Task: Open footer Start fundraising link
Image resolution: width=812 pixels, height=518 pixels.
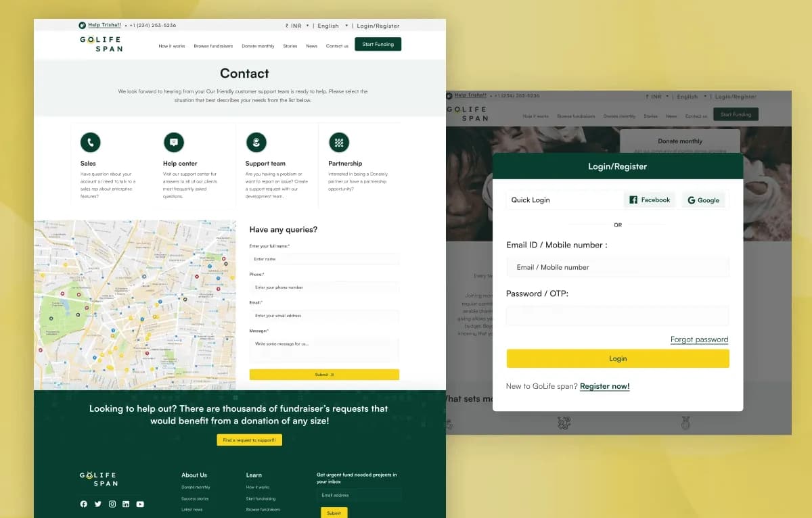Action: click(x=261, y=499)
